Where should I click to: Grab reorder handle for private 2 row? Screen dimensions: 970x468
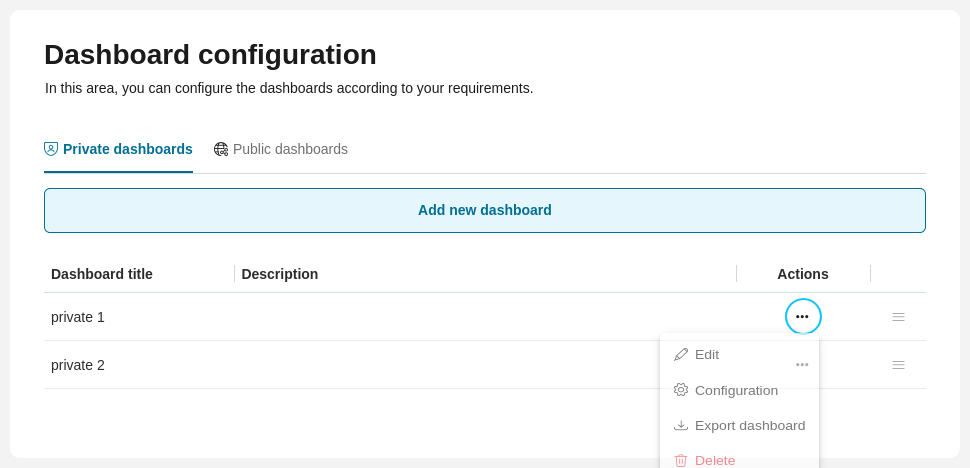(x=898, y=365)
